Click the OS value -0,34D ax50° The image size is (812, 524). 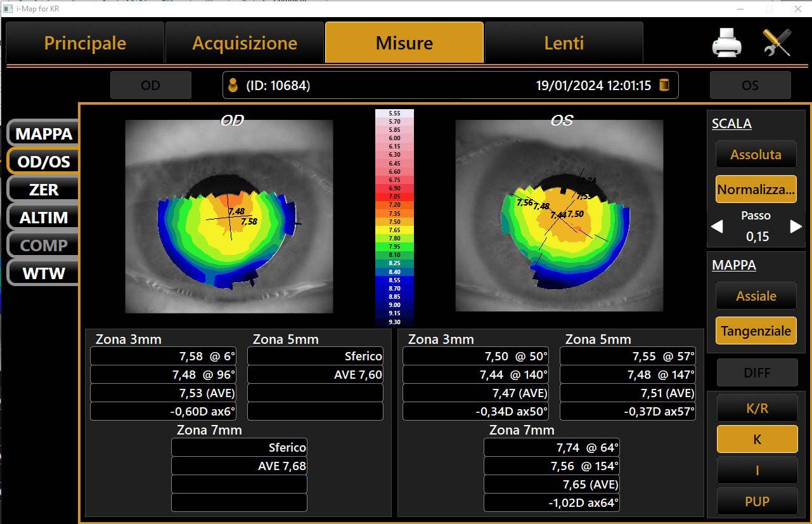(x=476, y=412)
